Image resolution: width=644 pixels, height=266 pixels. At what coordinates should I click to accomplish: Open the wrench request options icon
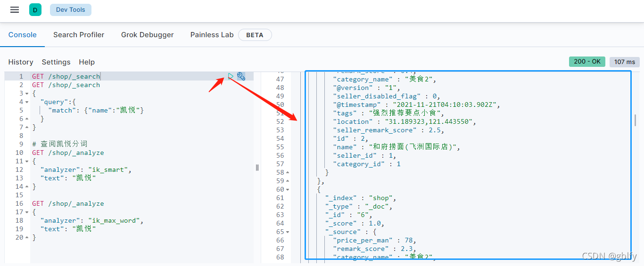coord(241,76)
